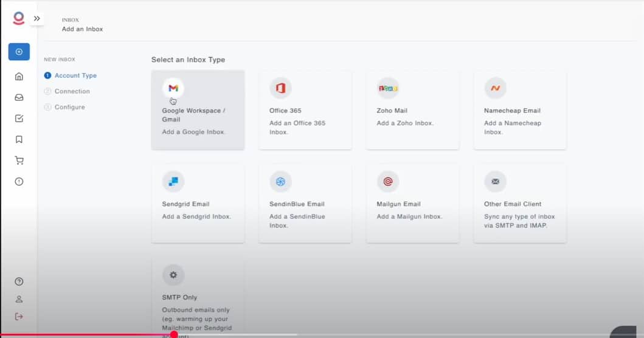Click the 'Add a Zoho Inbox.' text
This screenshot has height=338, width=644.
405,123
